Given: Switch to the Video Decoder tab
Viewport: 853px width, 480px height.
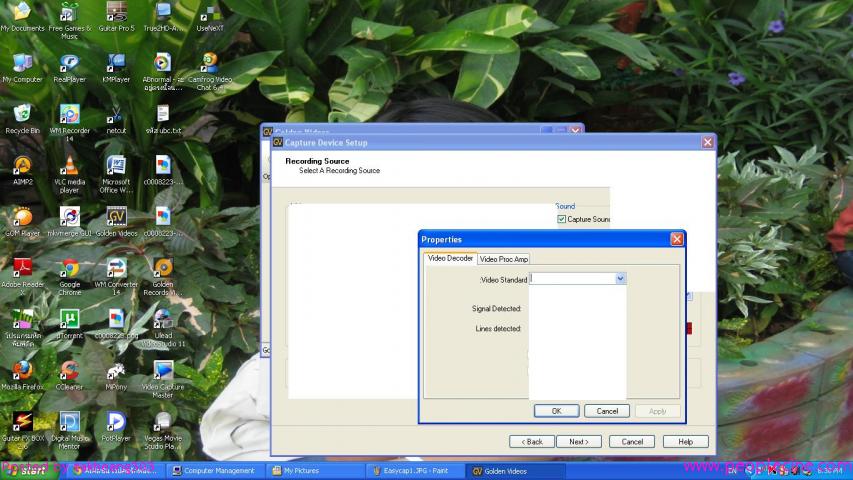Looking at the screenshot, I should (x=450, y=259).
